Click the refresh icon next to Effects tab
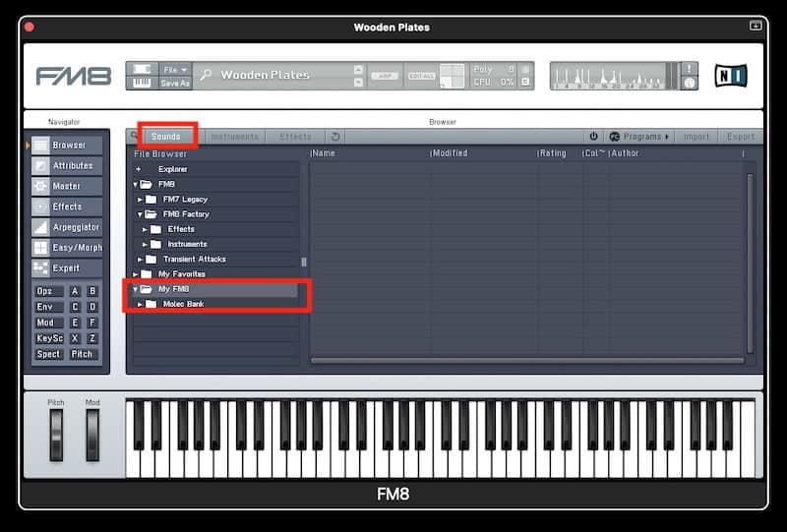Image resolution: width=787 pixels, height=532 pixels. 335,137
